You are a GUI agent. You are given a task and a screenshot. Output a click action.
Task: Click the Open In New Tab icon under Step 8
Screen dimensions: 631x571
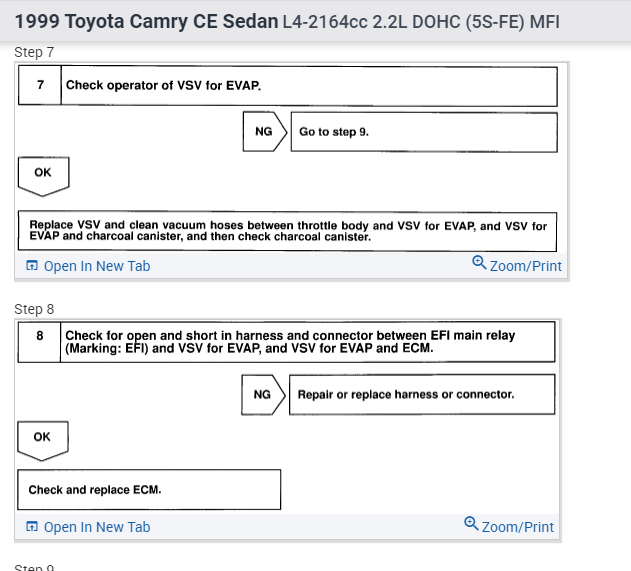pyautogui.click(x=32, y=527)
